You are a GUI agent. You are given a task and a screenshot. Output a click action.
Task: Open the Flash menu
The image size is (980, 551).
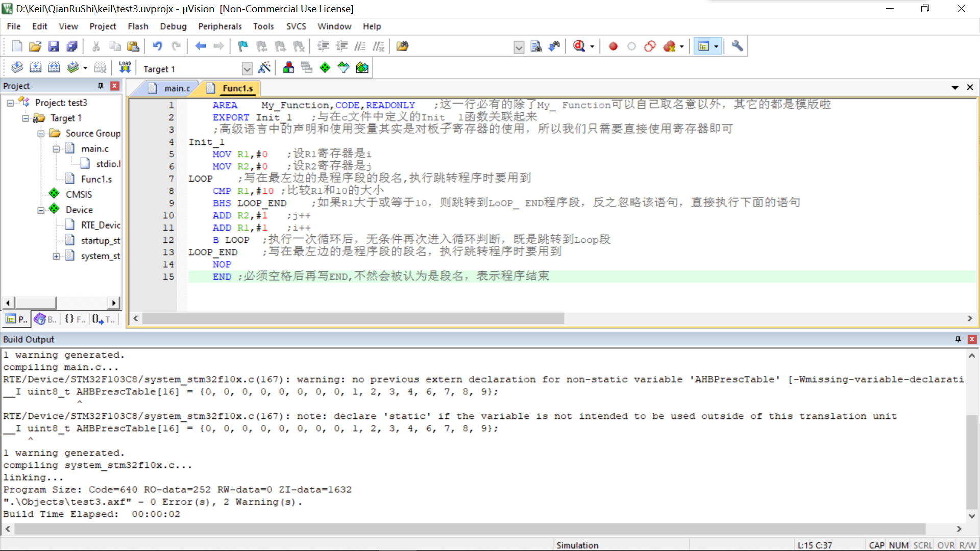point(138,27)
